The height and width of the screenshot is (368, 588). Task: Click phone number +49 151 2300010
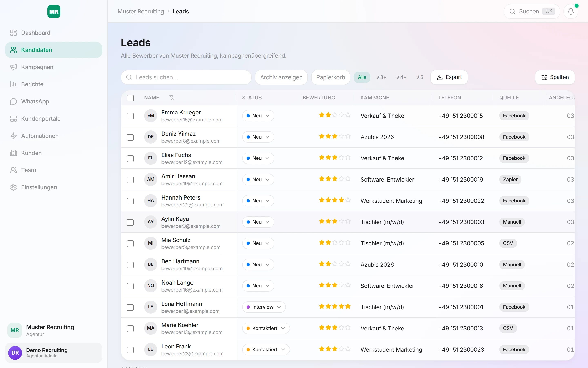[x=460, y=264]
